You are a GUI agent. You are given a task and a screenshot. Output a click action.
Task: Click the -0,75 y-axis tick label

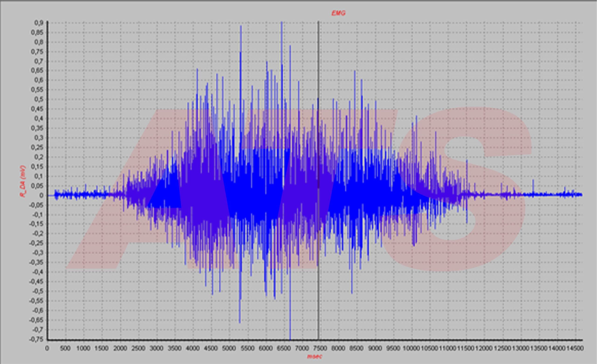click(36, 339)
